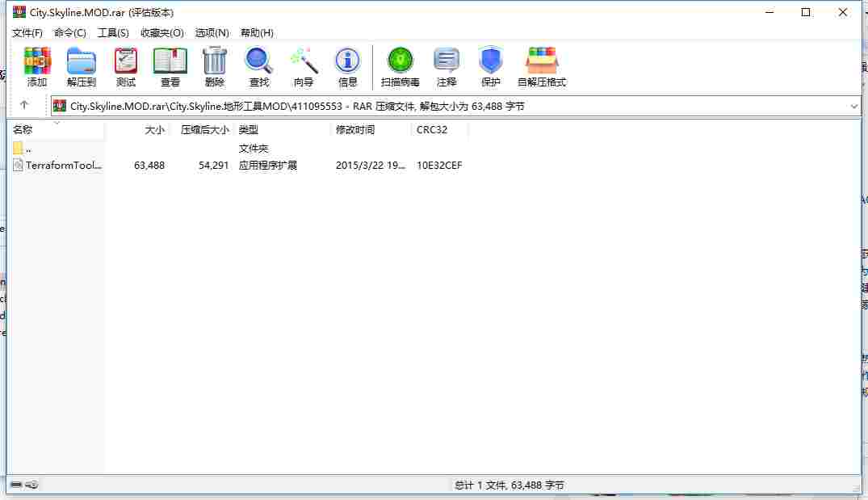Click the 54,291 packed size cell
This screenshot has height=500, width=868.
click(213, 165)
